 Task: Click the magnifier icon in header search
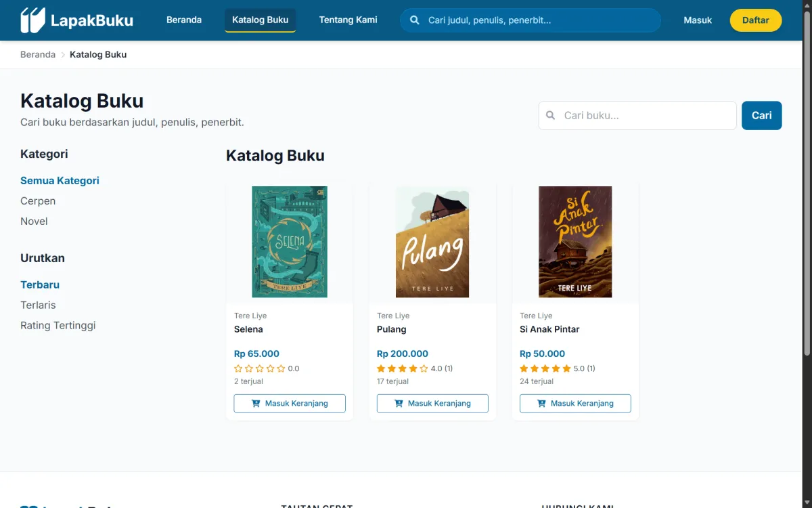click(415, 20)
